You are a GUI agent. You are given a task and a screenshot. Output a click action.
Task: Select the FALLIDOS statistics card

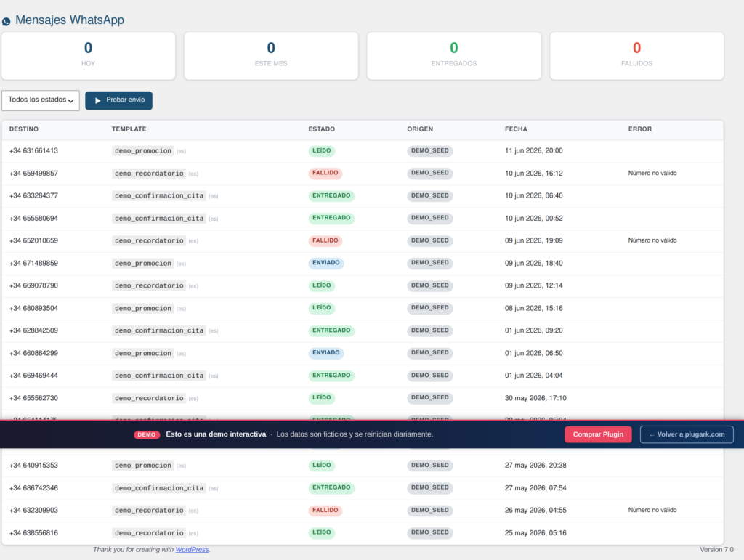point(636,56)
